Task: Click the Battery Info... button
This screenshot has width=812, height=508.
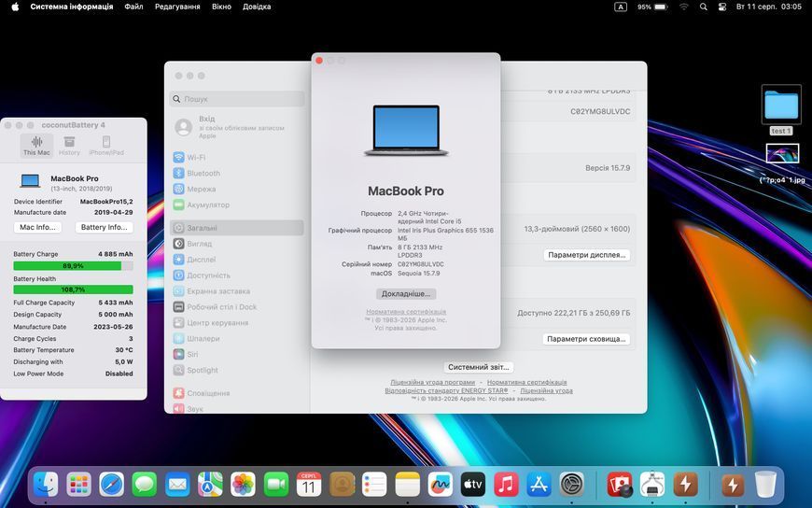Action: [105, 227]
